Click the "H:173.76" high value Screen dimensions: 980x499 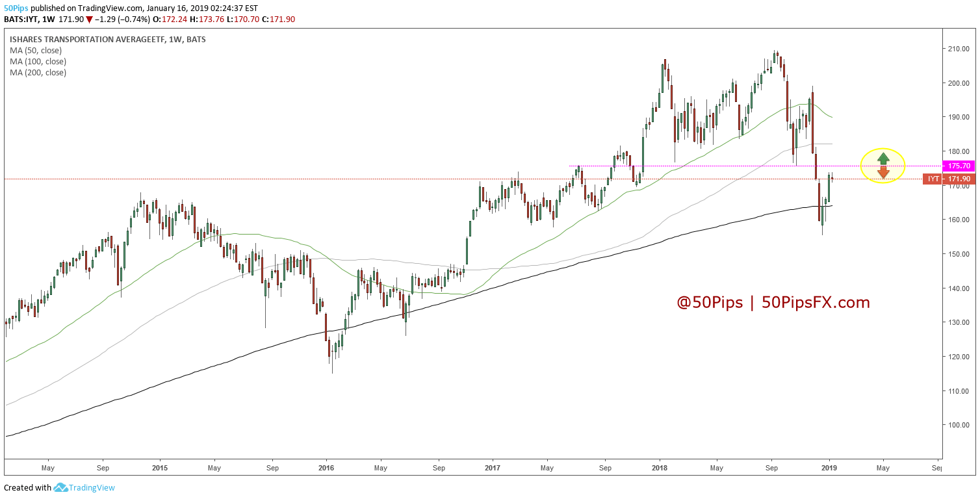(x=205, y=19)
